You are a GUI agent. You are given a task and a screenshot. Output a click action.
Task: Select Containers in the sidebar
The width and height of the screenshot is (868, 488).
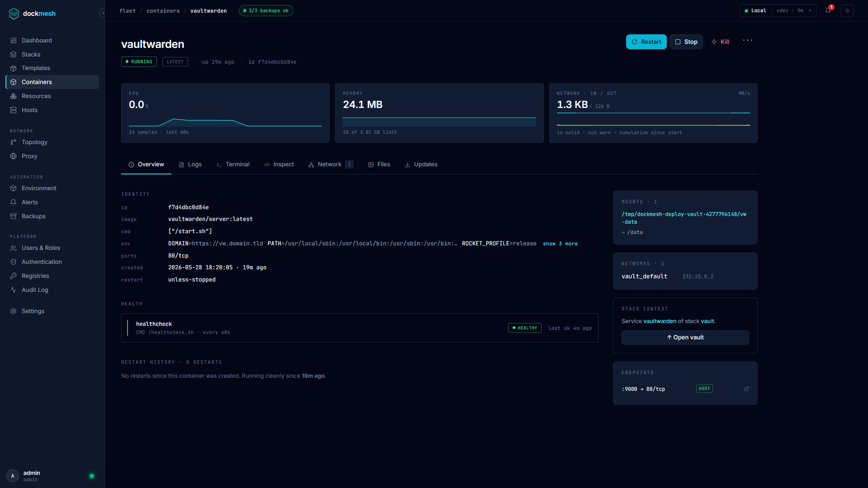coord(52,82)
